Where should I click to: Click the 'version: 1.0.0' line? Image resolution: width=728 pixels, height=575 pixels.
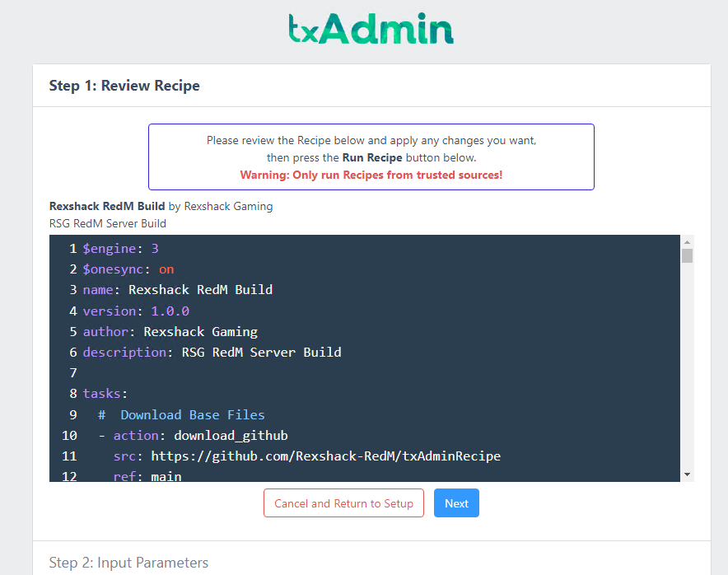[x=136, y=311]
